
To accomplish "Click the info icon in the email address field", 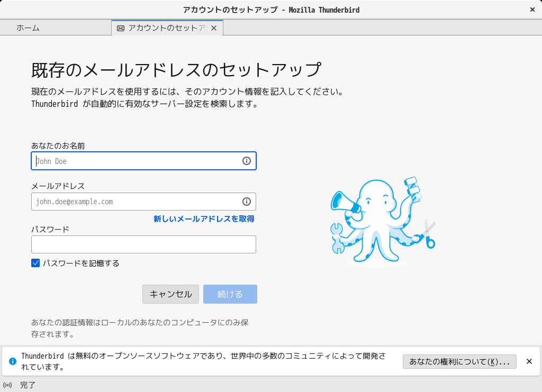I will click(x=247, y=202).
